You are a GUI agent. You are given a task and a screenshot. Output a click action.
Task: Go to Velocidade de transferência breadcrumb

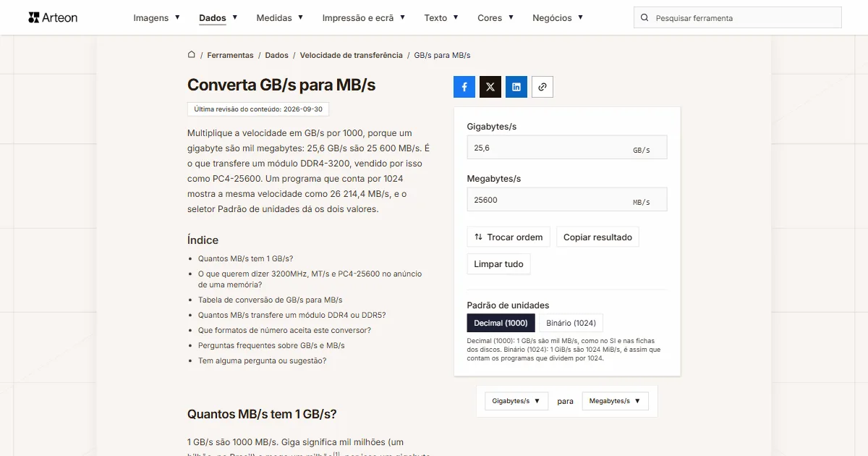point(351,55)
